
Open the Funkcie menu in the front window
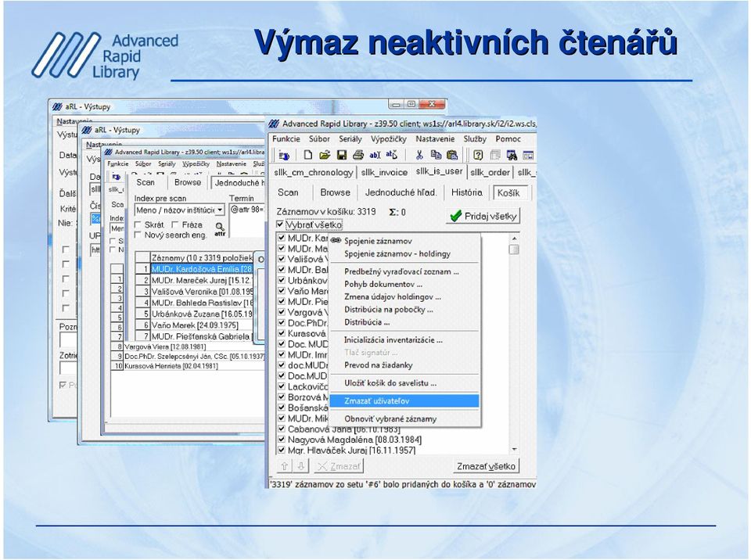pyautogui.click(x=286, y=139)
